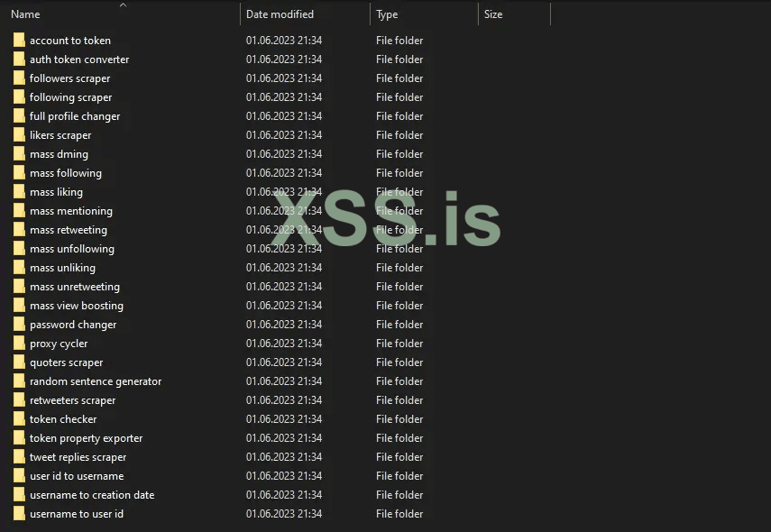Click the quoters scraper folder icon

click(x=19, y=362)
